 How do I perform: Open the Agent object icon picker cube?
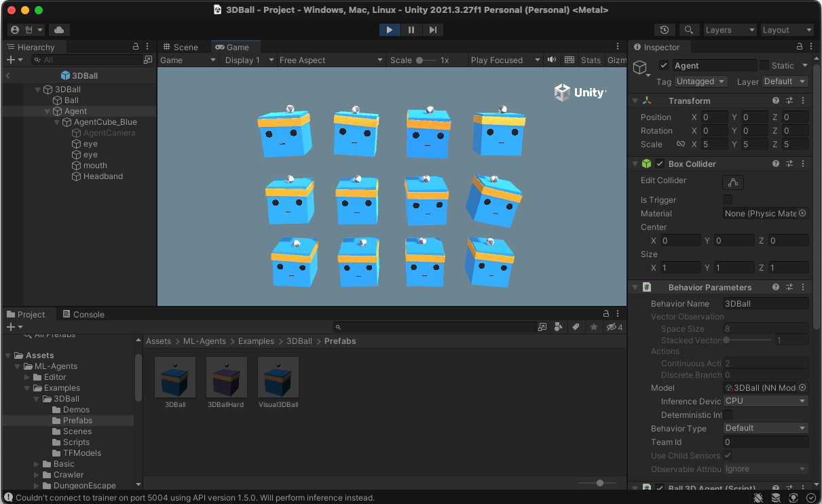641,68
